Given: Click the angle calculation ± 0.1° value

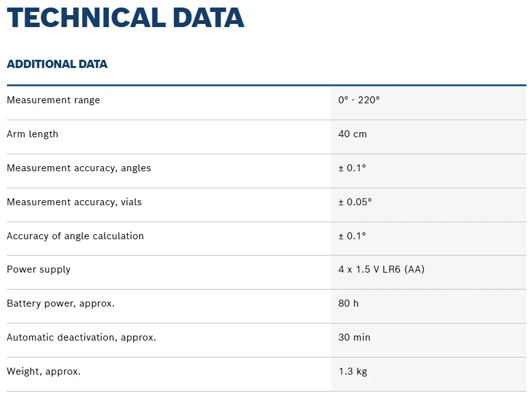Looking at the screenshot, I should (352, 236).
